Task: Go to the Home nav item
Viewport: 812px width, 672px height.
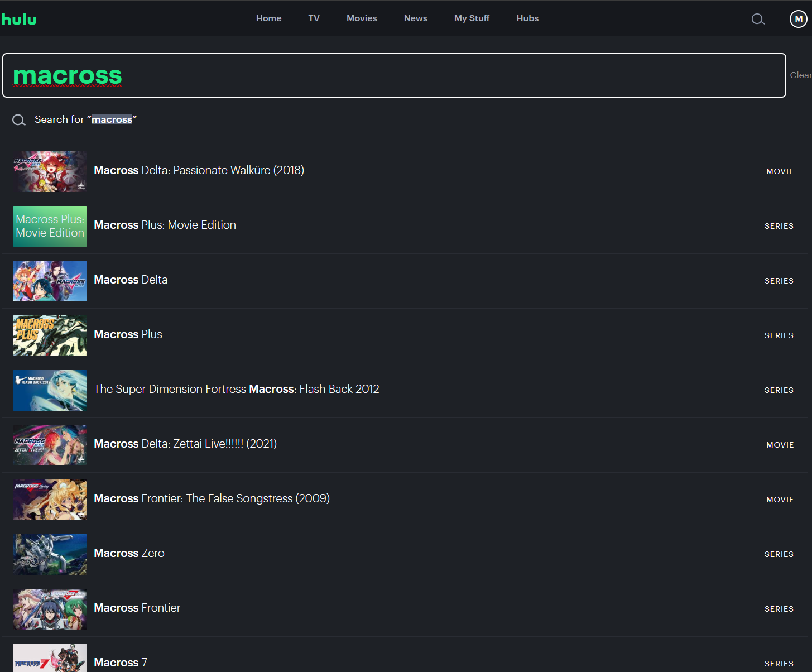Action: click(269, 18)
